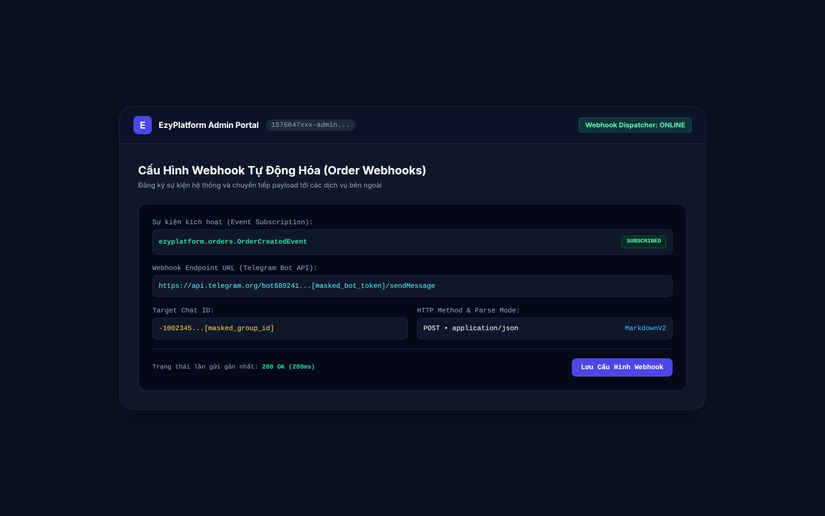Click the SUBSCRIBED badge

[643, 241]
